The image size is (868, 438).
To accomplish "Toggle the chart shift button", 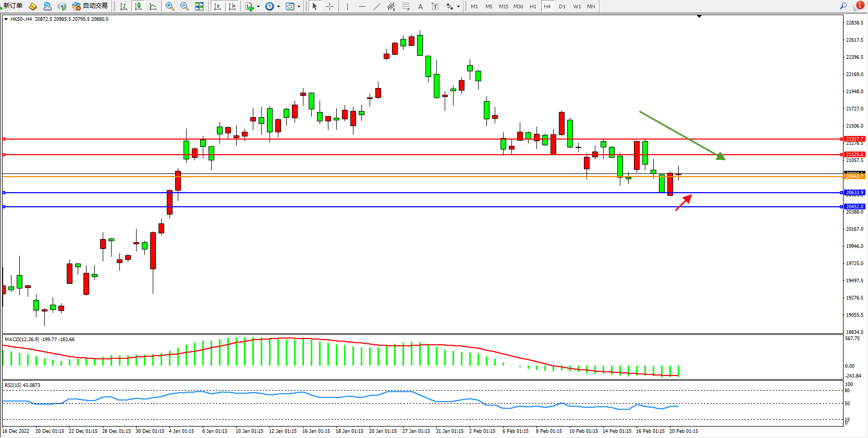I will click(232, 6).
